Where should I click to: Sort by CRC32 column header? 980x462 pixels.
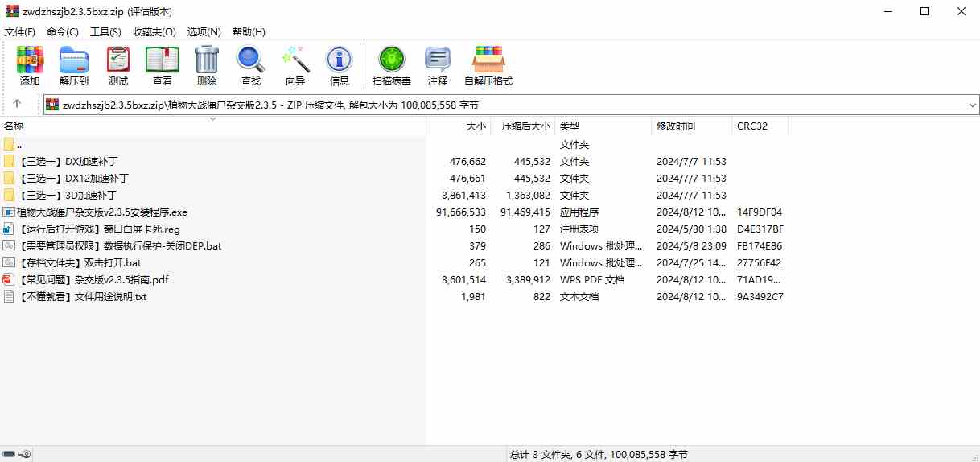[x=760, y=126]
